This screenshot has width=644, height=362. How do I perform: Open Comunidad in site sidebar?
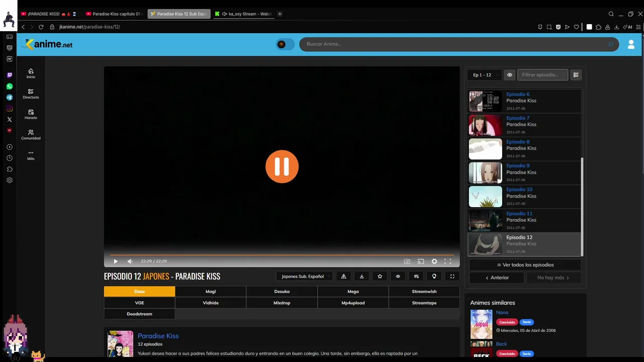tap(31, 135)
